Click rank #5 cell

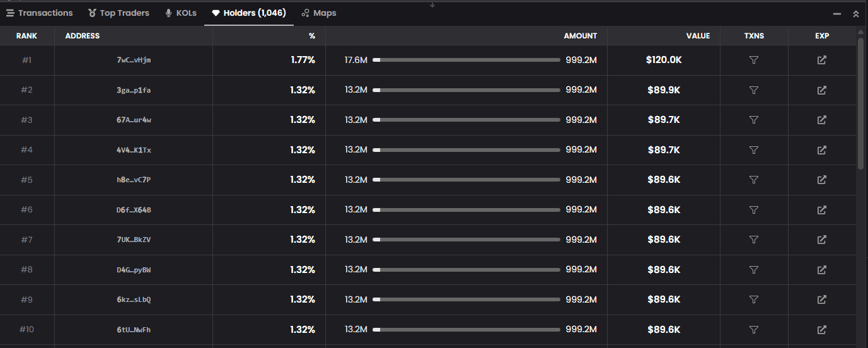26,180
